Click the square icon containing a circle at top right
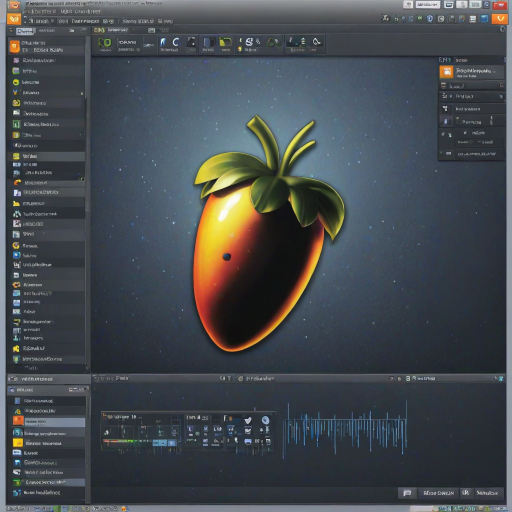The image size is (512, 512). tap(441, 19)
